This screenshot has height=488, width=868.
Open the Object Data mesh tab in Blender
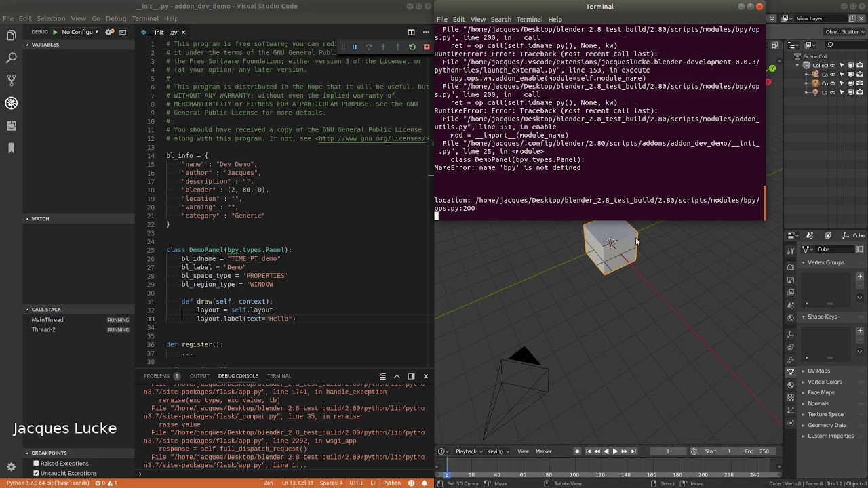[791, 372]
